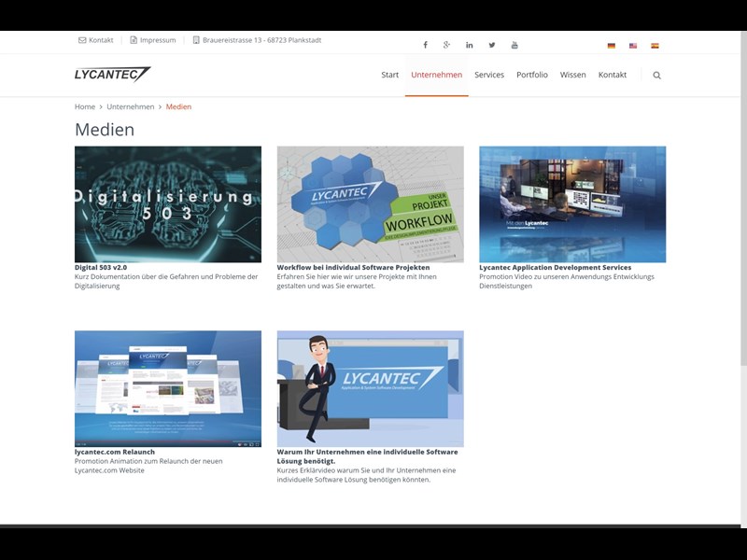Click 'Lycantec Application Development Services' title
The image size is (747, 560).
555,268
